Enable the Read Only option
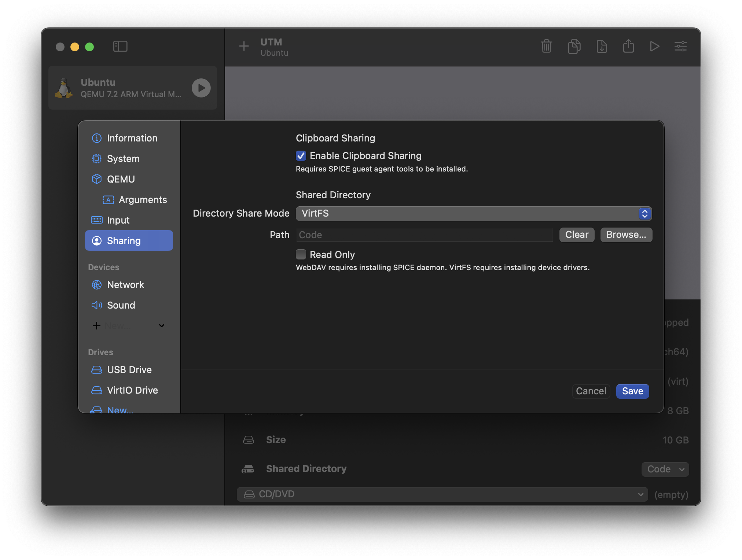 tap(301, 254)
